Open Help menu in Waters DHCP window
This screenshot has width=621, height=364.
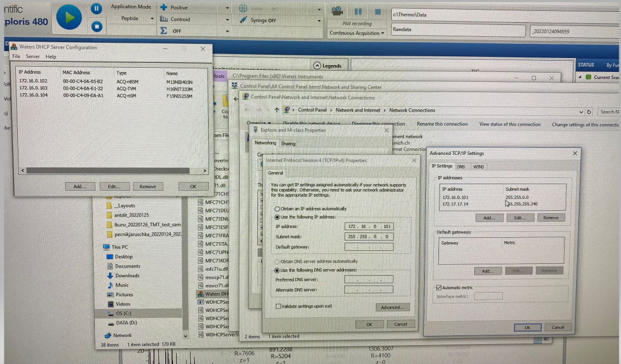click(51, 57)
